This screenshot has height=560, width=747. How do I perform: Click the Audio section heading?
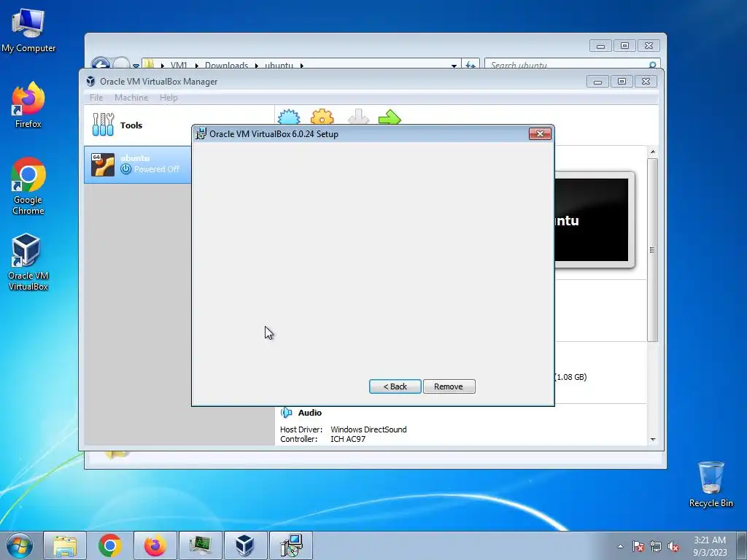[x=309, y=413]
